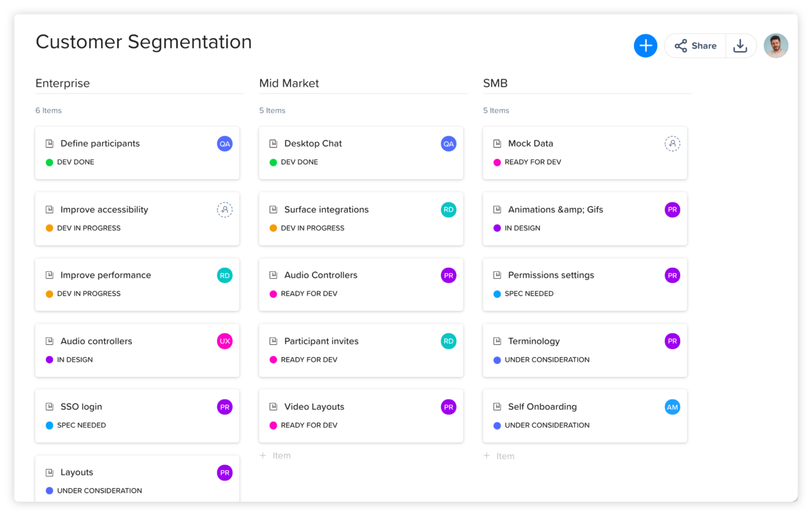Click the item type icon beside SSO login
This screenshot has width=812, height=516.
[x=50, y=407]
